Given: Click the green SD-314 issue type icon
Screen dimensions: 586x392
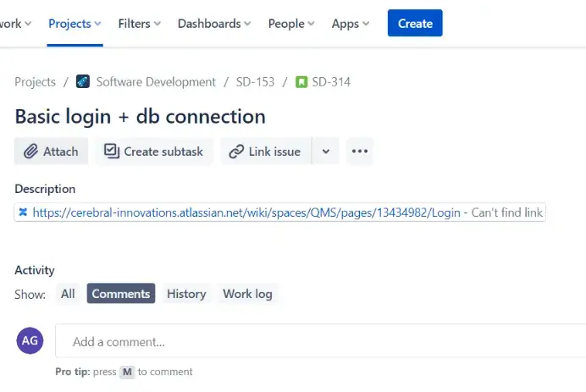Looking at the screenshot, I should 301,82.
